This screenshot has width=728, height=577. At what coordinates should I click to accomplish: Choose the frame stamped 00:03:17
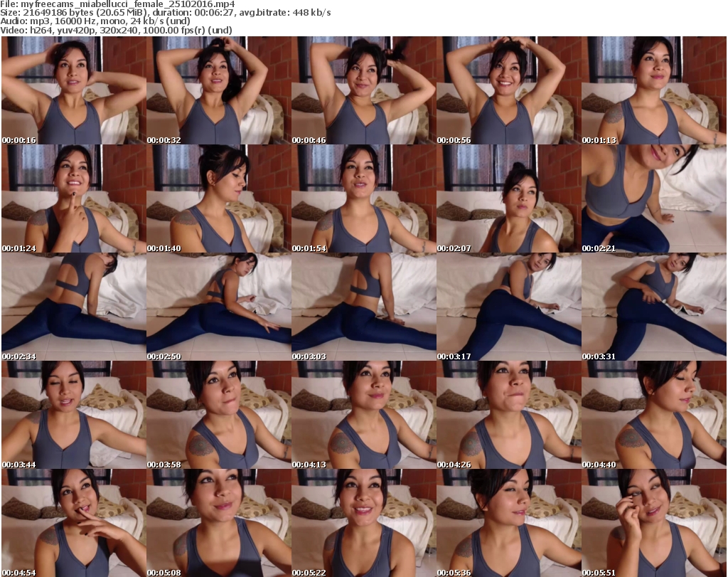[x=509, y=307]
